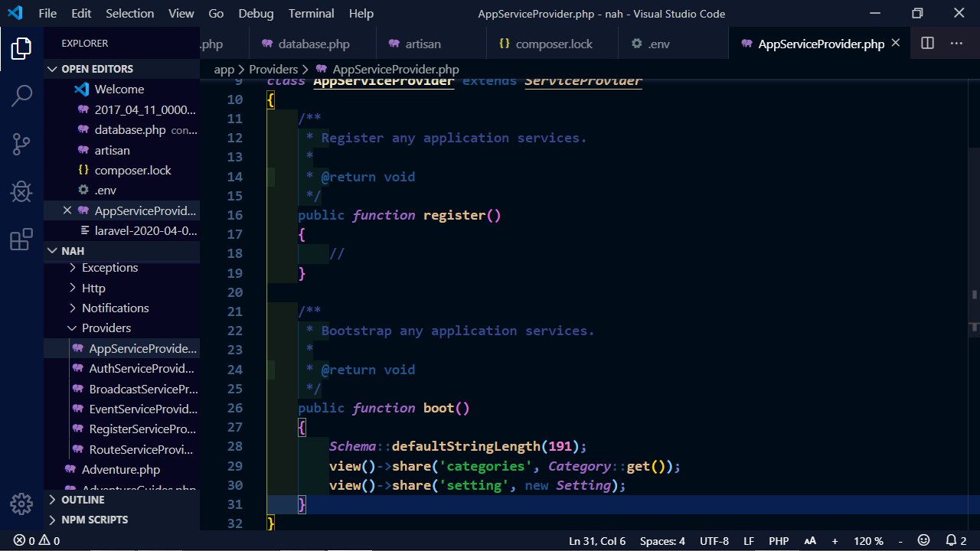Open the View menu
This screenshot has width=980, height=551.
tap(181, 13)
